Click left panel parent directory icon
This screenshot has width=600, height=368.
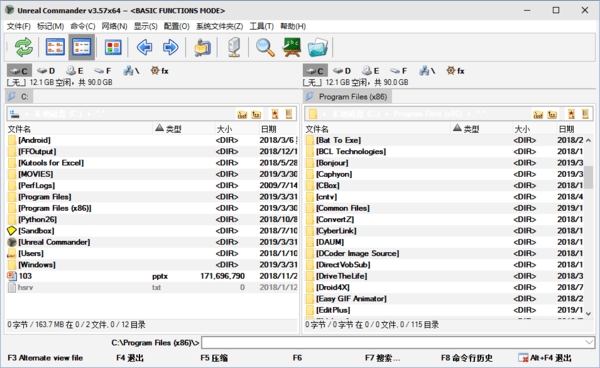tap(256, 114)
